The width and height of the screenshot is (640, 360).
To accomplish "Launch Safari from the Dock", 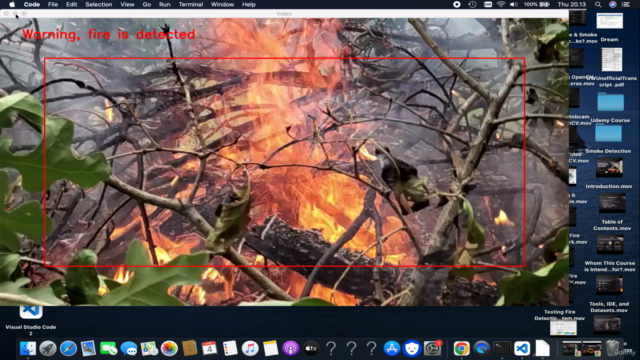I will click(68, 349).
